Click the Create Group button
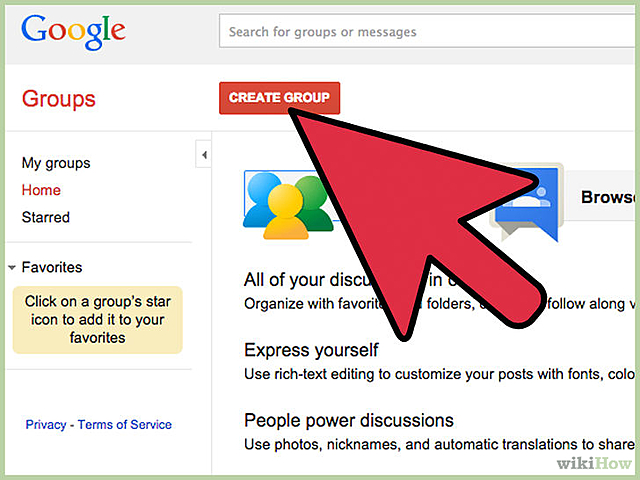The width and height of the screenshot is (640, 480). click(x=279, y=98)
